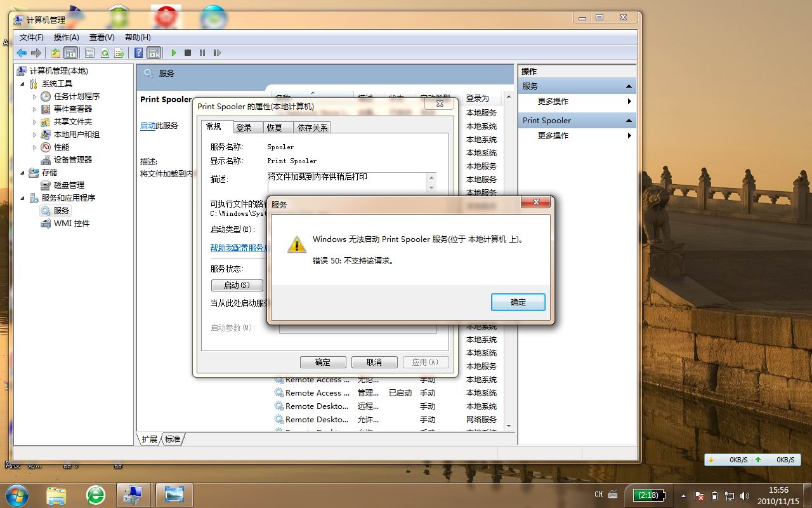Open the Windows Start menu
Viewport: 812px width, 508px height.
(17, 495)
